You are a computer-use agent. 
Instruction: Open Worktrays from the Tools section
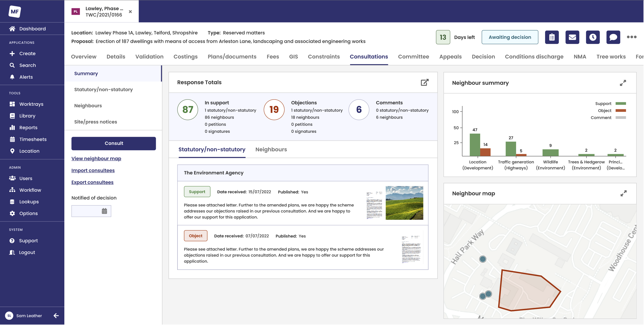pyautogui.click(x=31, y=104)
